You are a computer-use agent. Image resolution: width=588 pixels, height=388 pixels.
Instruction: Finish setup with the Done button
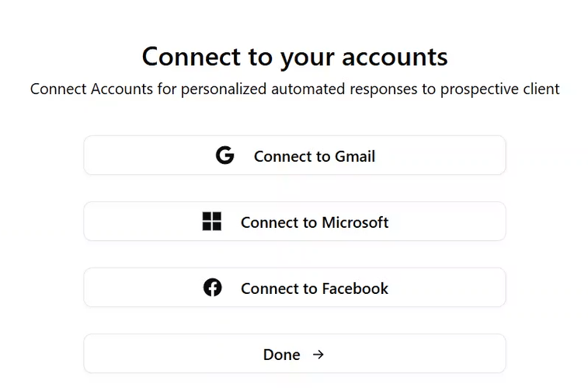294,354
